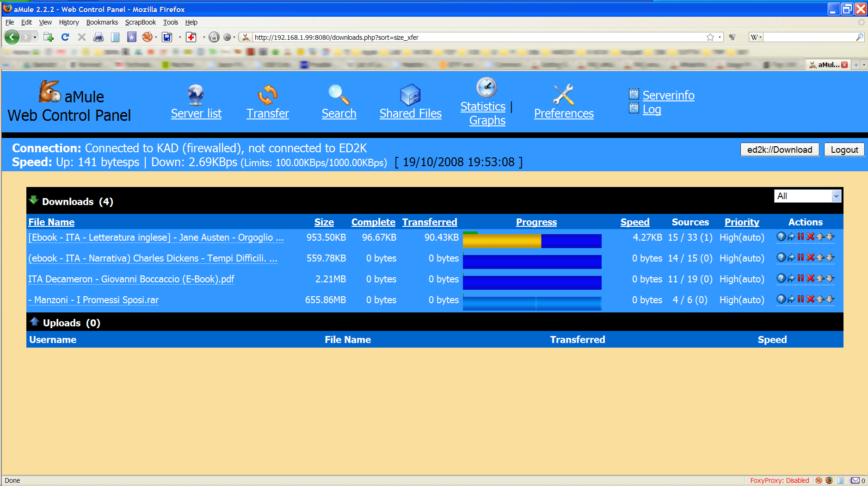Open the Serverinfo link
The height and width of the screenshot is (486, 868).
point(668,95)
